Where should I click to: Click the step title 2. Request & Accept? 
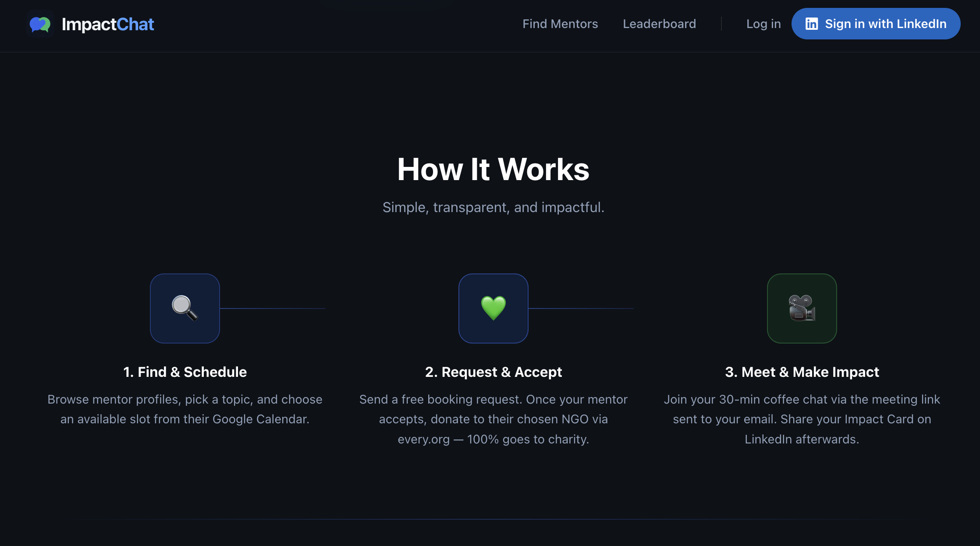[493, 372]
